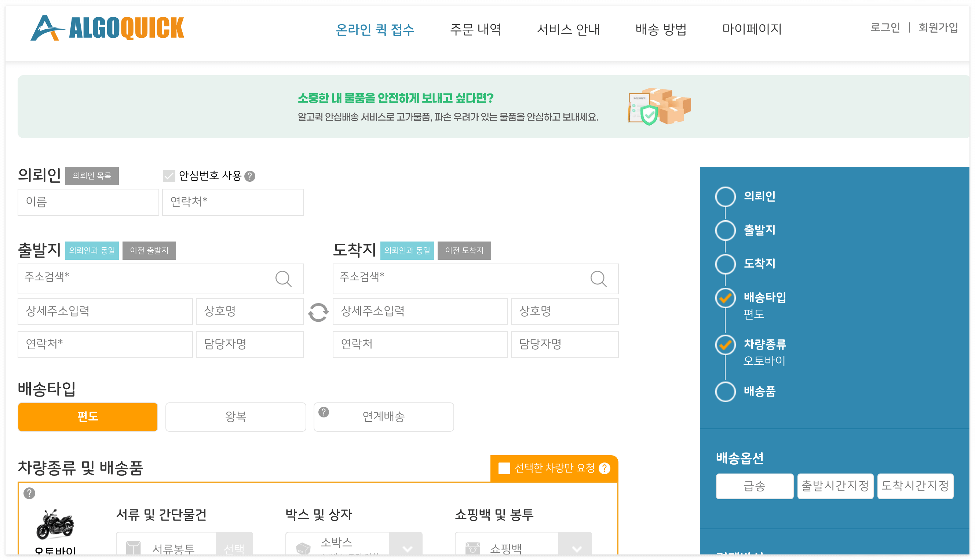Image resolution: width=975 pixels, height=560 pixels.
Task: Open the 마이페이지 menu
Action: point(751,29)
